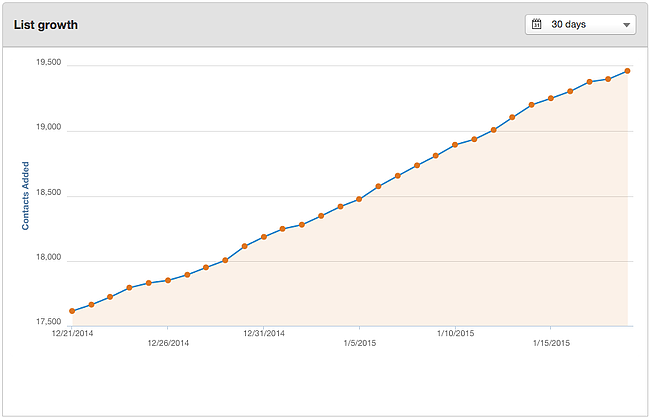Pick the data point above 1/10/2015
649x418 pixels.
455,145
